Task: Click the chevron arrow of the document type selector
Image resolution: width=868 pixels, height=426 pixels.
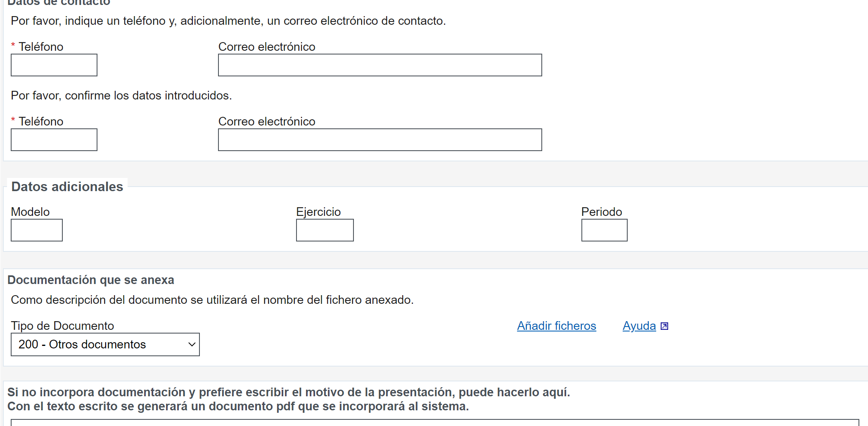Action: click(192, 344)
